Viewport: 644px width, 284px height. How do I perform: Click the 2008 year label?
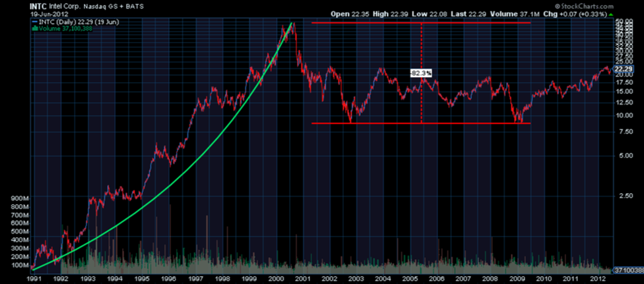click(490, 279)
